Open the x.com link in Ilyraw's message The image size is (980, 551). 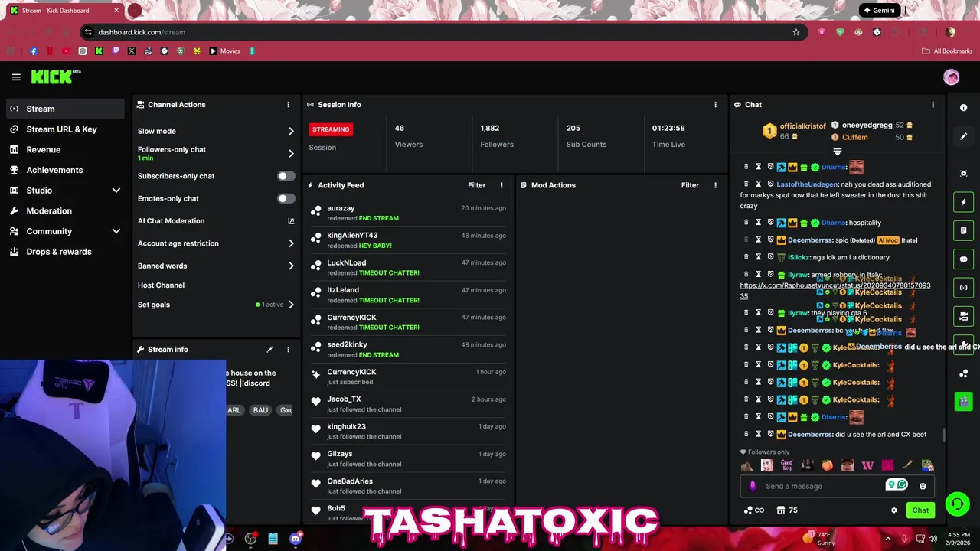click(835, 291)
